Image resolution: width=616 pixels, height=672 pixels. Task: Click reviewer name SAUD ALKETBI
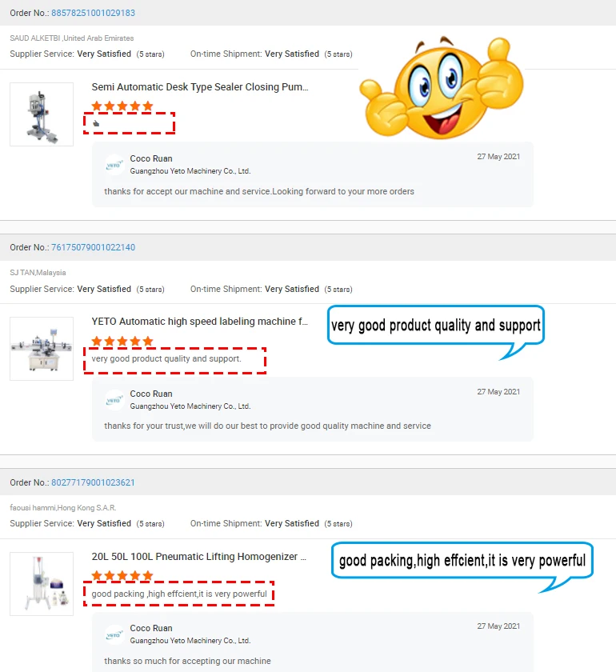click(x=35, y=38)
